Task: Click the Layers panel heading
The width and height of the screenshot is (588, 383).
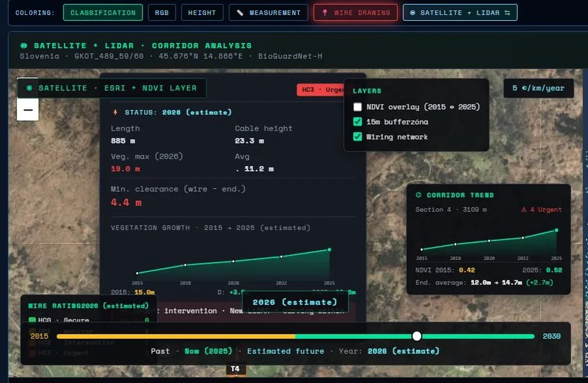Action: point(367,91)
